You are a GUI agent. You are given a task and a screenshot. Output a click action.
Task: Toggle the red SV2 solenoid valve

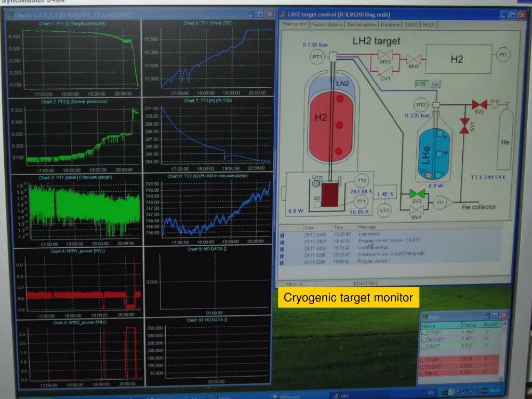point(480,105)
